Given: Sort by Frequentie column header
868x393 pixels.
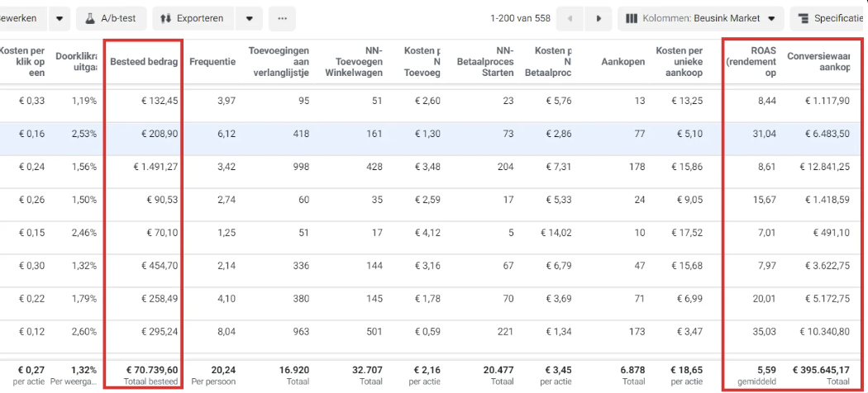Looking at the screenshot, I should 212,62.
